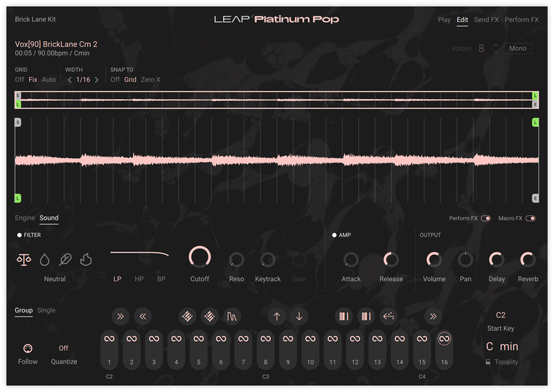Click the vertical bars icon next to the down arrow
The height and width of the screenshot is (392, 554).
343,317
